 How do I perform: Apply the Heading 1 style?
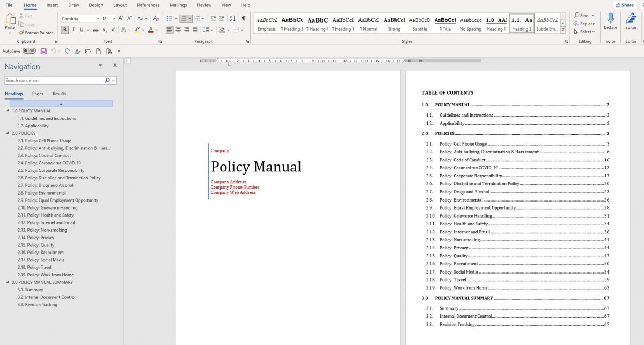tap(496, 24)
